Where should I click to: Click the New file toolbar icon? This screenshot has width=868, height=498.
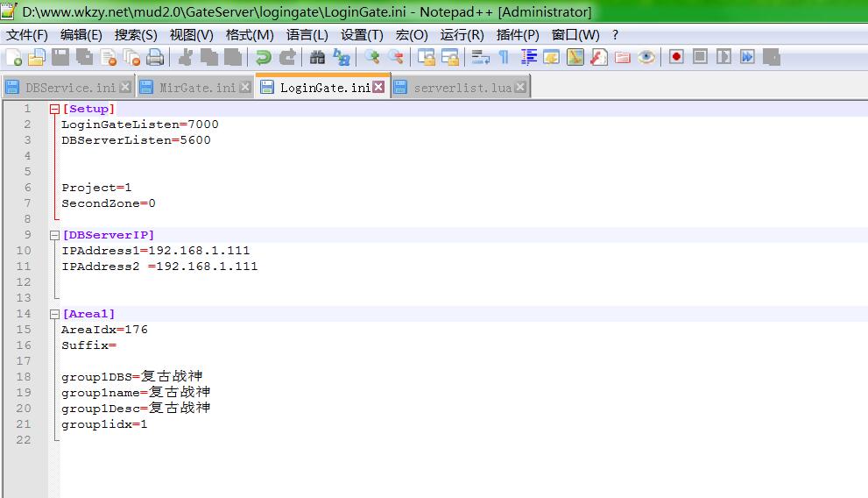14,57
